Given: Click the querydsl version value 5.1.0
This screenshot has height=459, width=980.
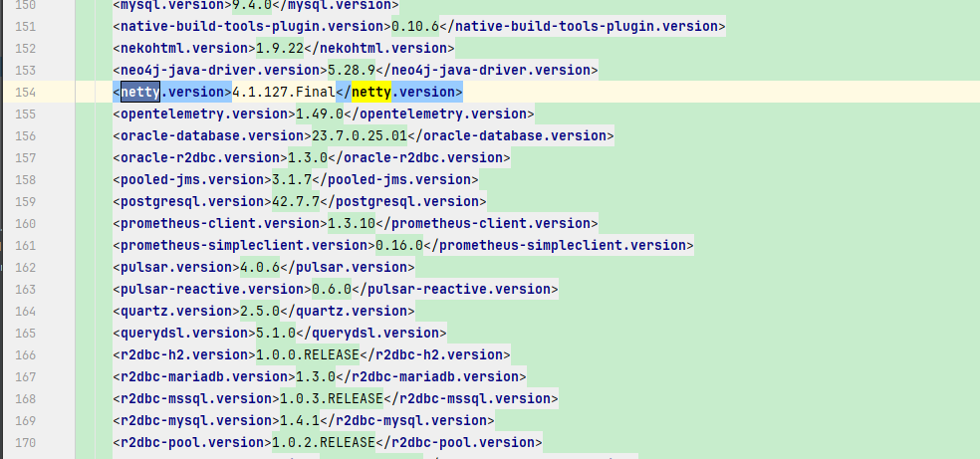Looking at the screenshot, I should tap(276, 333).
